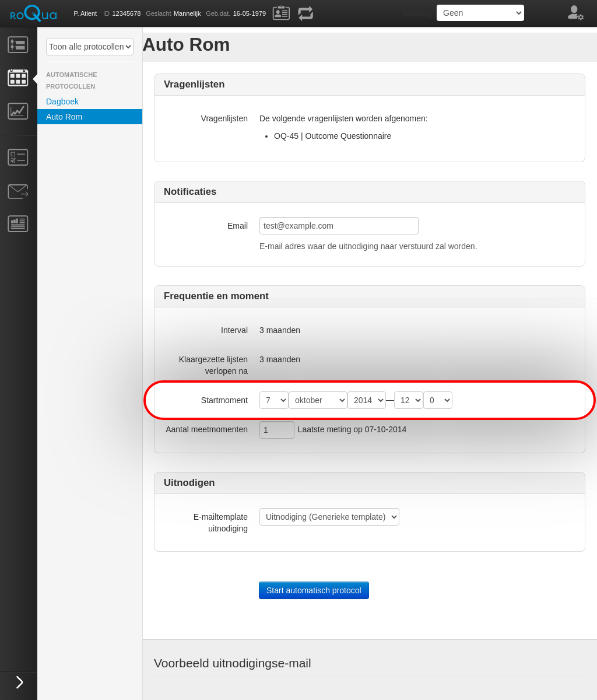This screenshot has height=700, width=597.
Task: Open the sliders panel sidebar icon
Action: pos(18,45)
